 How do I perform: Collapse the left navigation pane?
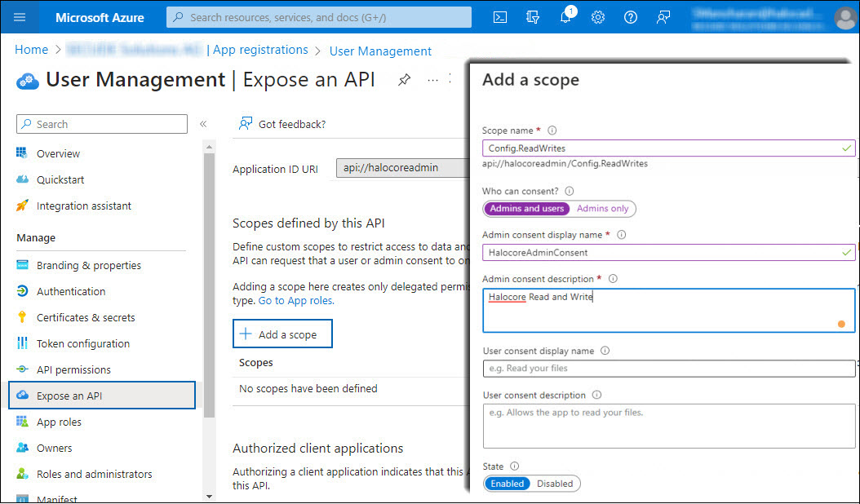click(203, 124)
